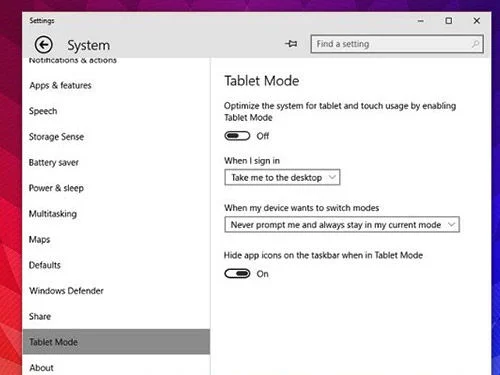The width and height of the screenshot is (500, 375).
Task: Select the highlighted Tablet Mode item
Action: [116, 342]
